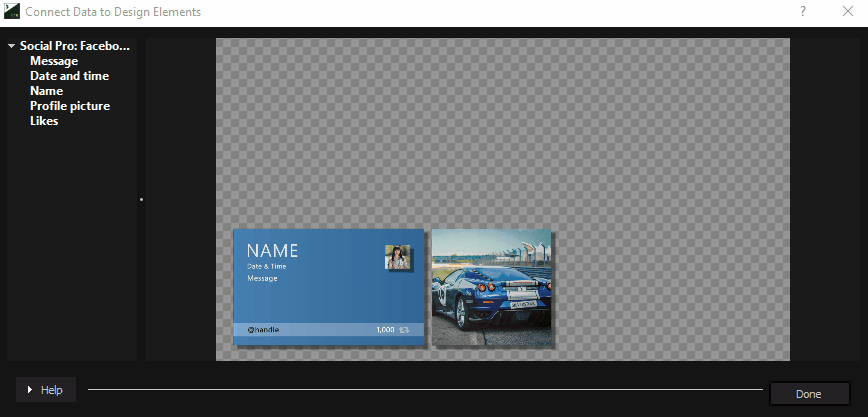Click the application icon in title bar
The height and width of the screenshot is (417, 868).
coord(12,12)
